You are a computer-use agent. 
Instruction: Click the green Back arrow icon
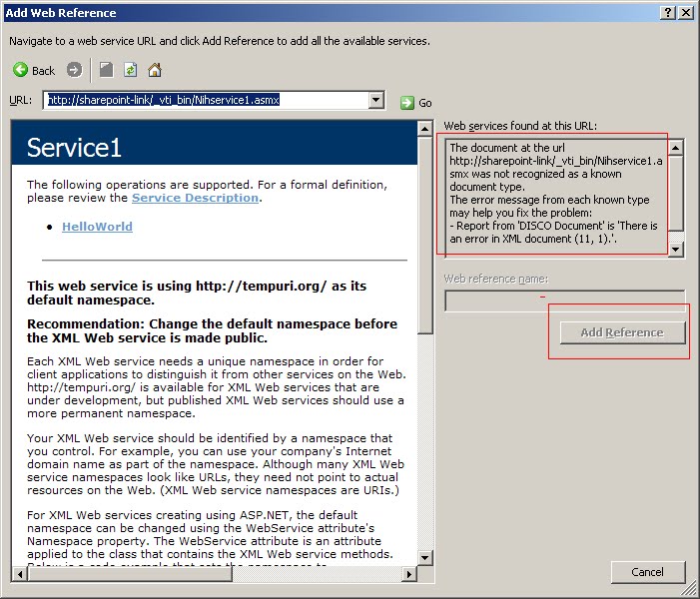20,70
